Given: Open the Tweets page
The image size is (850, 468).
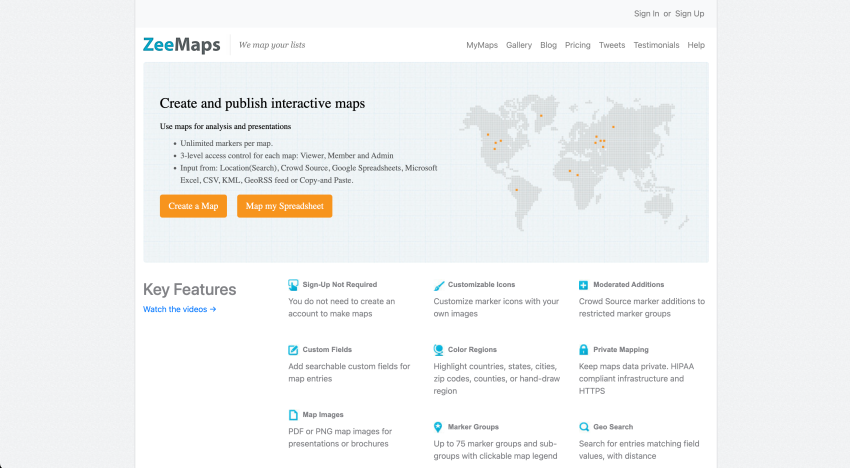Looking at the screenshot, I should [x=611, y=45].
